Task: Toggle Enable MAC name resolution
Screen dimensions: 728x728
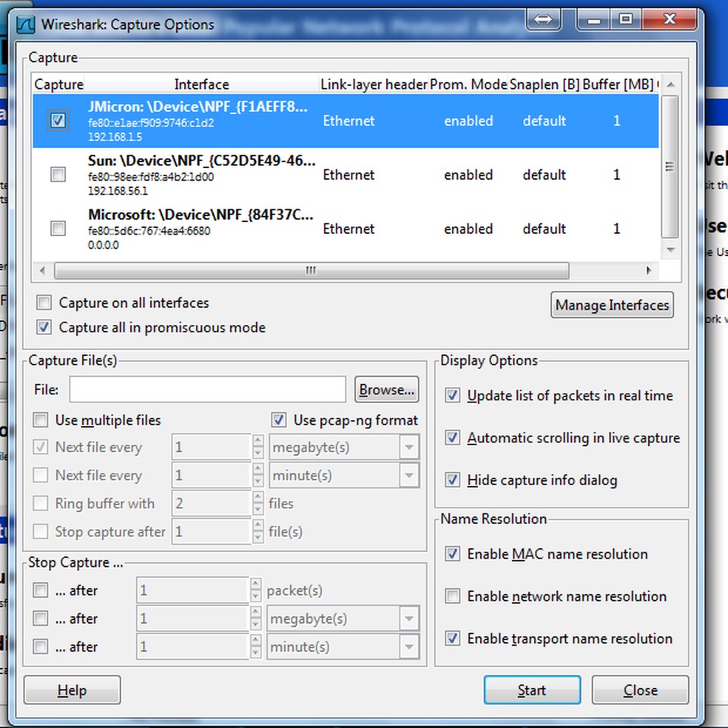Action: (453, 554)
